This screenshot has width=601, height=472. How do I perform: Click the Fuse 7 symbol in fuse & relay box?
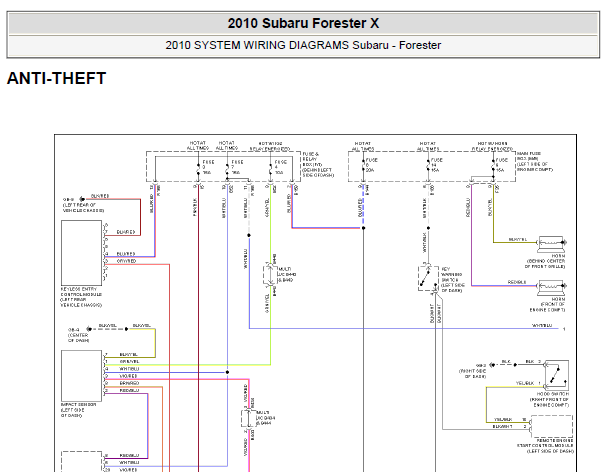(227, 168)
